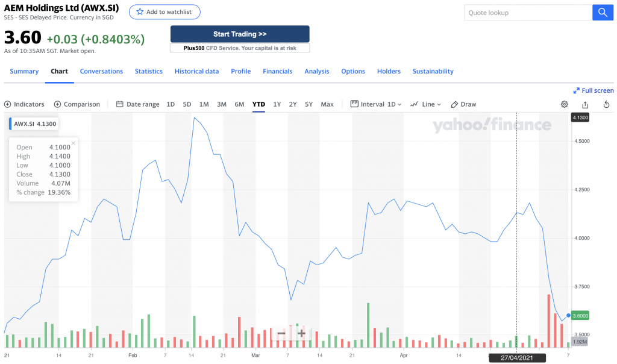Go to the Statistics tab
The image size is (617, 364).
pyautogui.click(x=148, y=71)
